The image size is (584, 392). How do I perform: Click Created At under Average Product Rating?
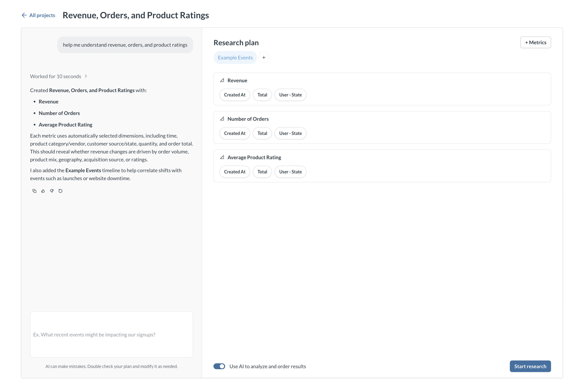(x=235, y=172)
